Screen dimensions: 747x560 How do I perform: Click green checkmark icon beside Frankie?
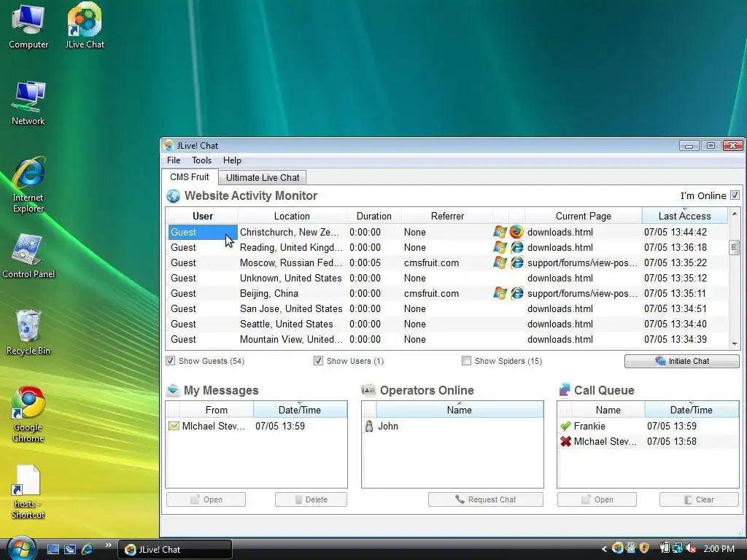565,426
